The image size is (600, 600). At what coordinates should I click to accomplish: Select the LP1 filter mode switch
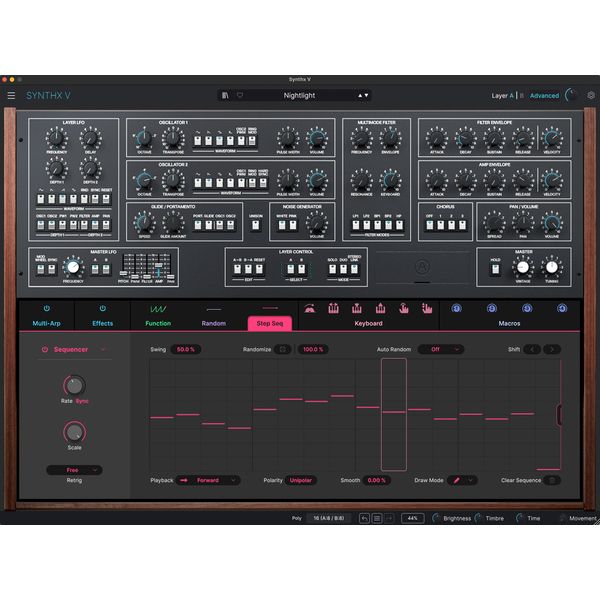[355, 225]
